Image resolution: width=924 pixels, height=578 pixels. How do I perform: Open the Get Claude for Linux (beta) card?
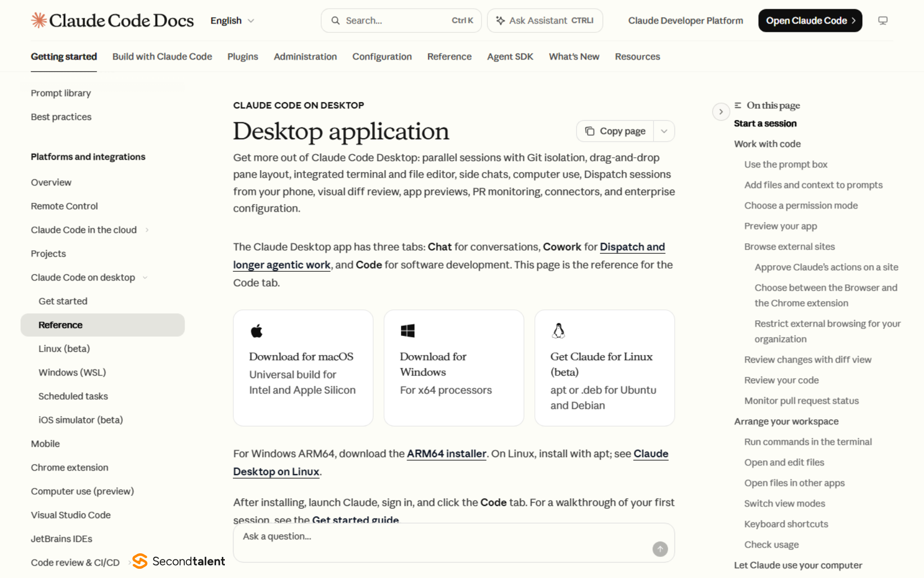click(605, 368)
